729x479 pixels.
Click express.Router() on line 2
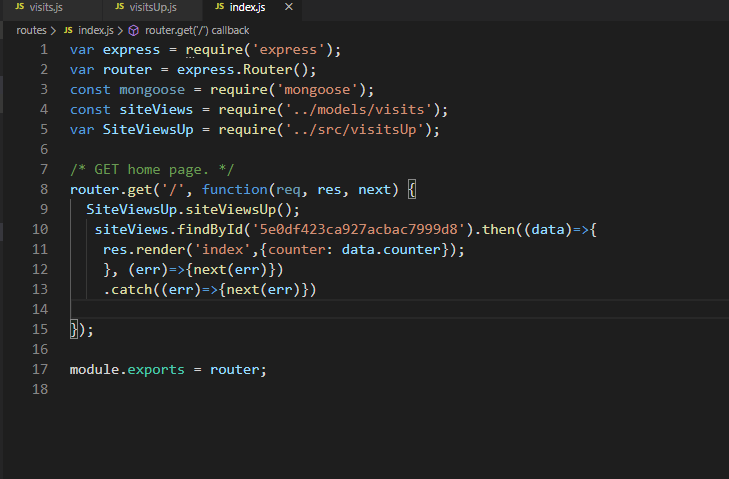pos(242,70)
